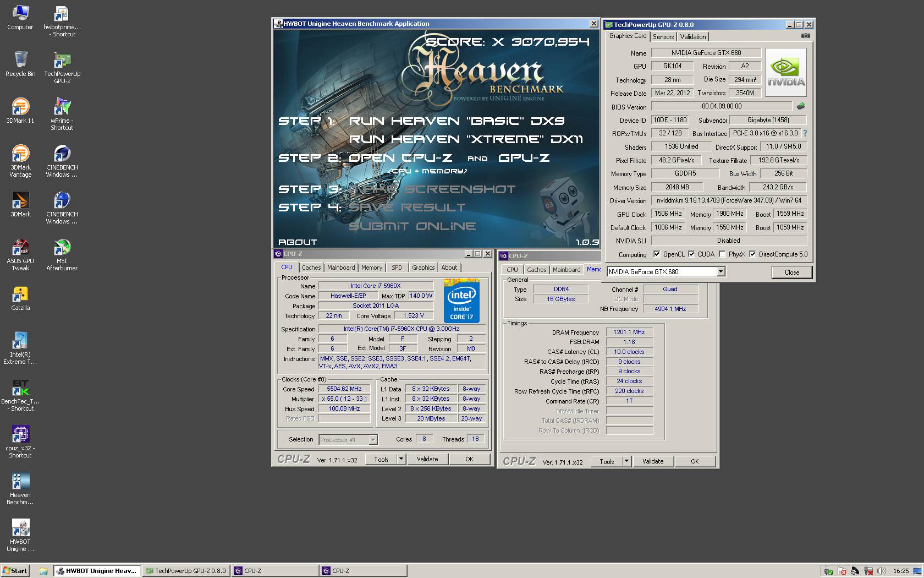Click RUN HEAVEN "BASIC" DX9 in HWBOT
Image resolution: width=924 pixels, height=578 pixels.
[457, 121]
